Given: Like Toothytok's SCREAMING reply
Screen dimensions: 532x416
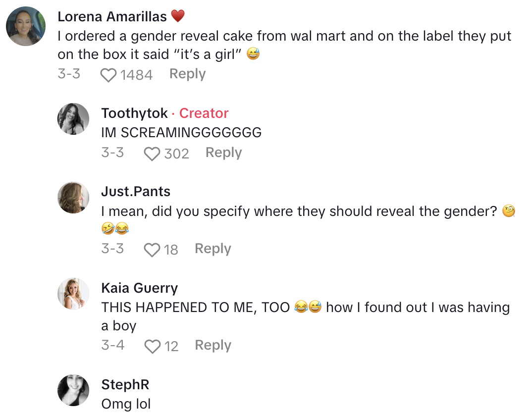Looking at the screenshot, I should point(152,154).
